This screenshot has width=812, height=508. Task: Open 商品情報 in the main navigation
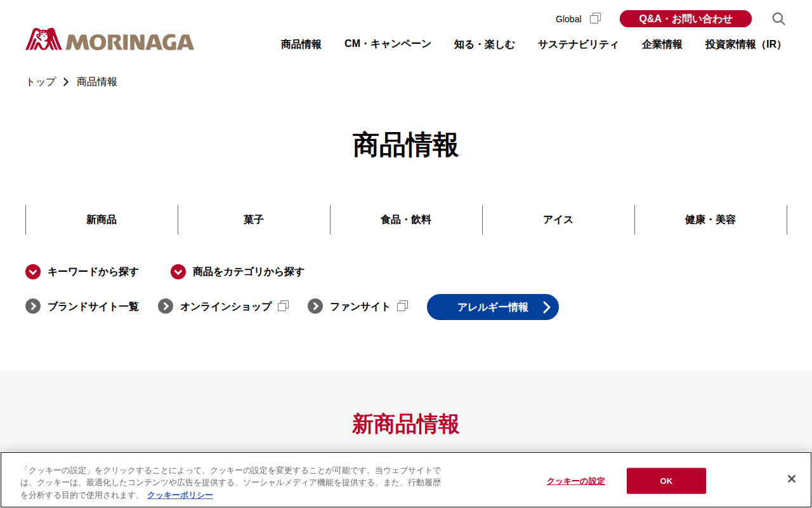click(301, 44)
